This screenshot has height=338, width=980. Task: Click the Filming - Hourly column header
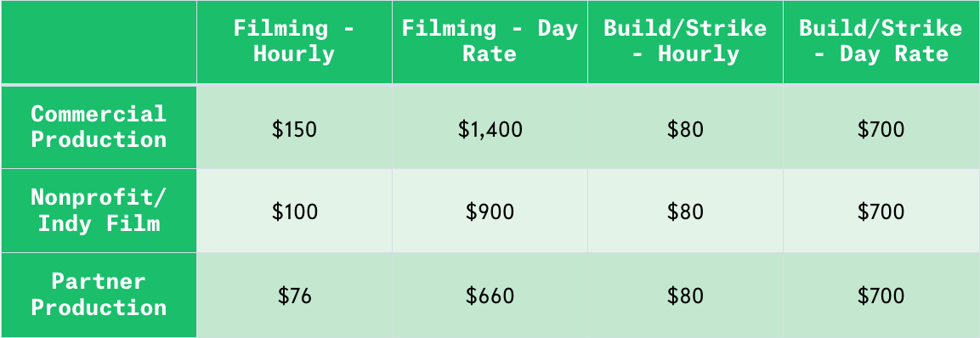pos(294,42)
